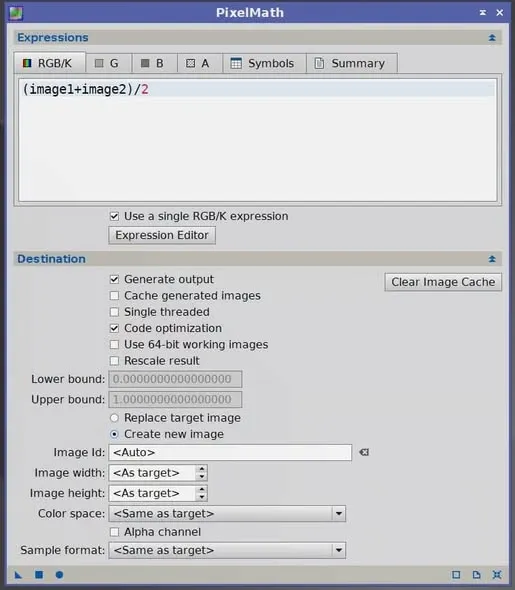Select Replace target image option
This screenshot has width=515, height=590.
(x=114, y=418)
